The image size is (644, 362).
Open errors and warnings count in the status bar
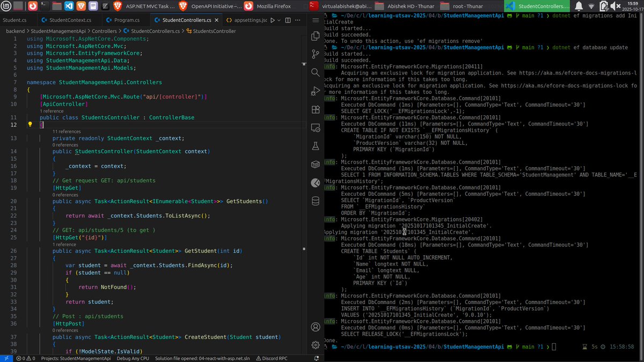click(25, 358)
